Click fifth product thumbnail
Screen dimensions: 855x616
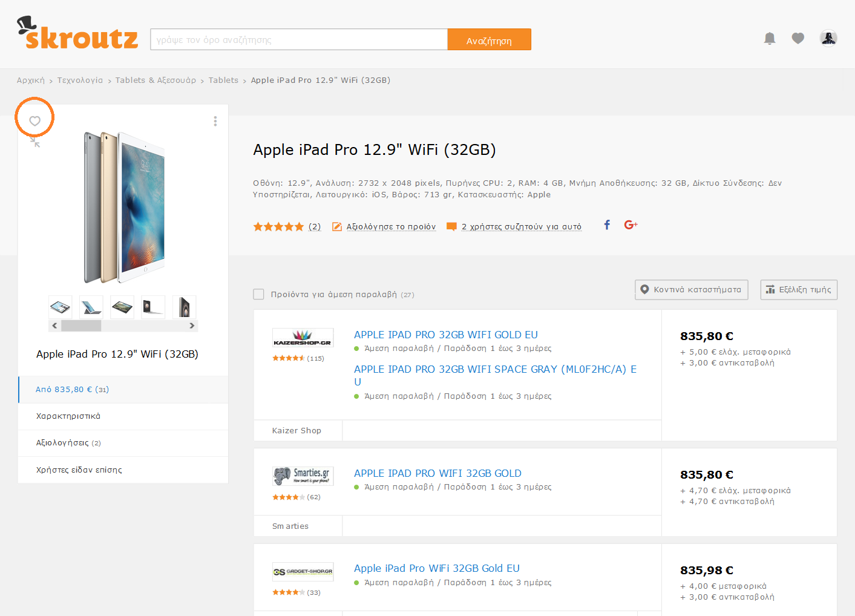coord(184,307)
